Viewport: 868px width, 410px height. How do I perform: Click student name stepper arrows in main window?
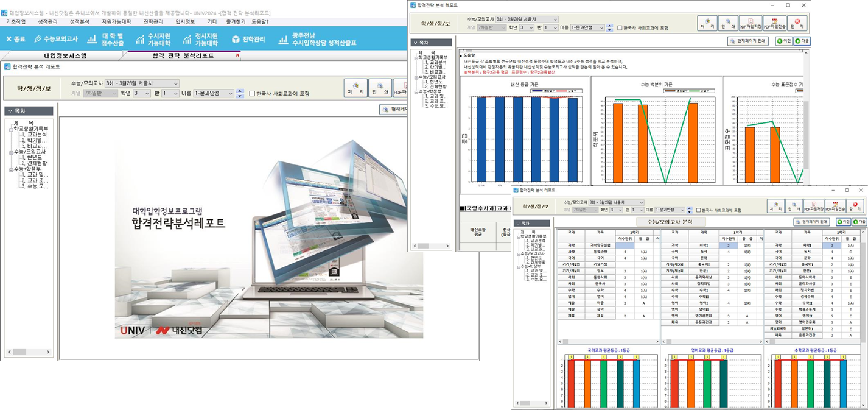click(240, 93)
